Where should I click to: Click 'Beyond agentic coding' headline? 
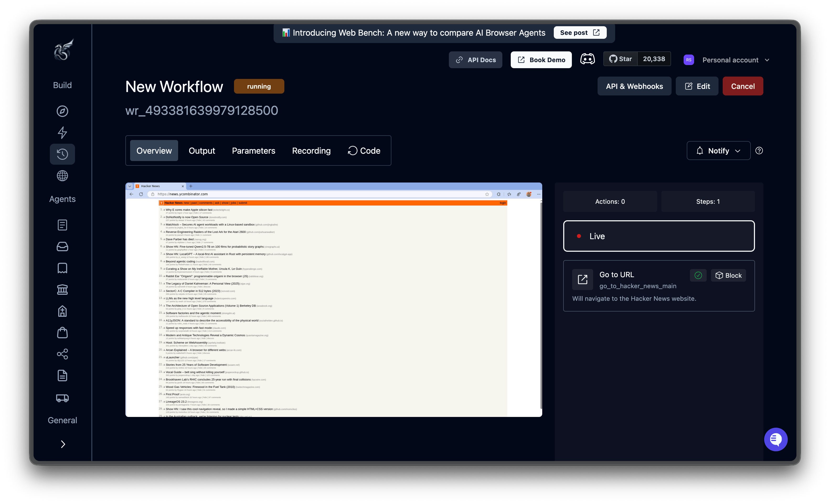180,262
